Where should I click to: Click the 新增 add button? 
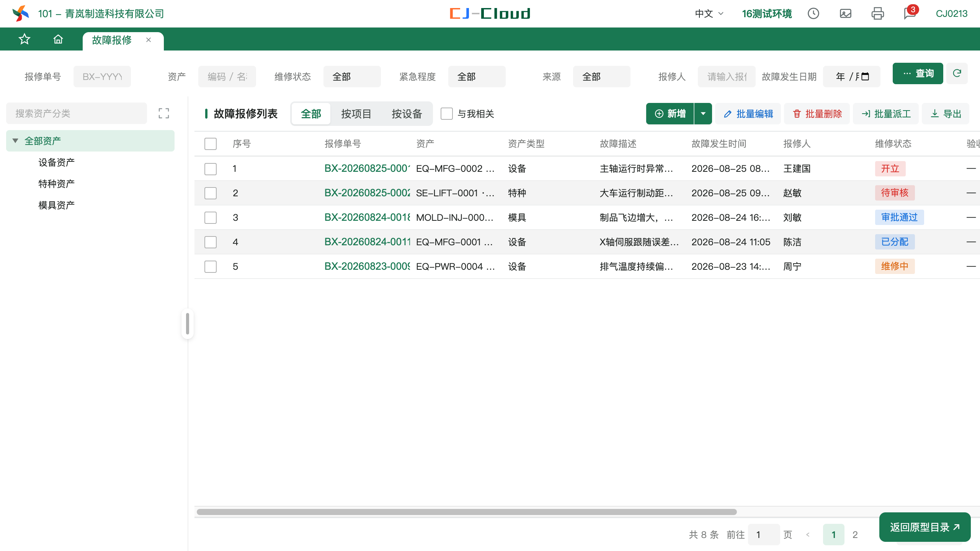[x=670, y=114]
